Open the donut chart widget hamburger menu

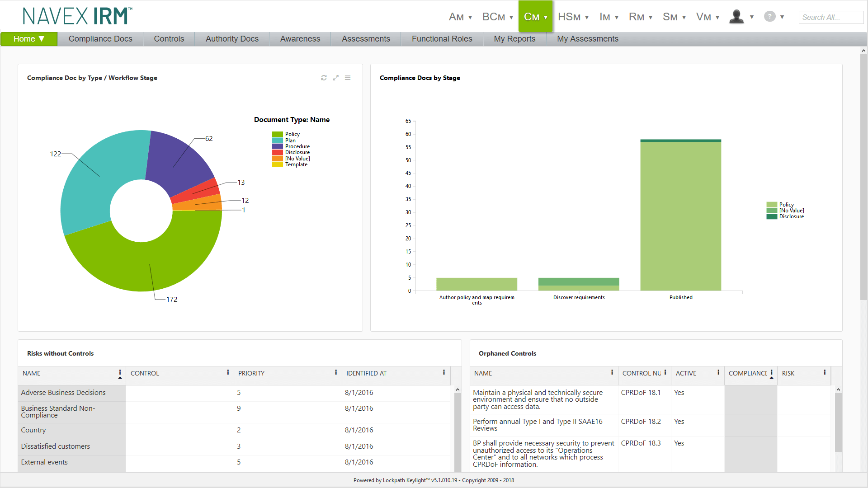point(348,78)
